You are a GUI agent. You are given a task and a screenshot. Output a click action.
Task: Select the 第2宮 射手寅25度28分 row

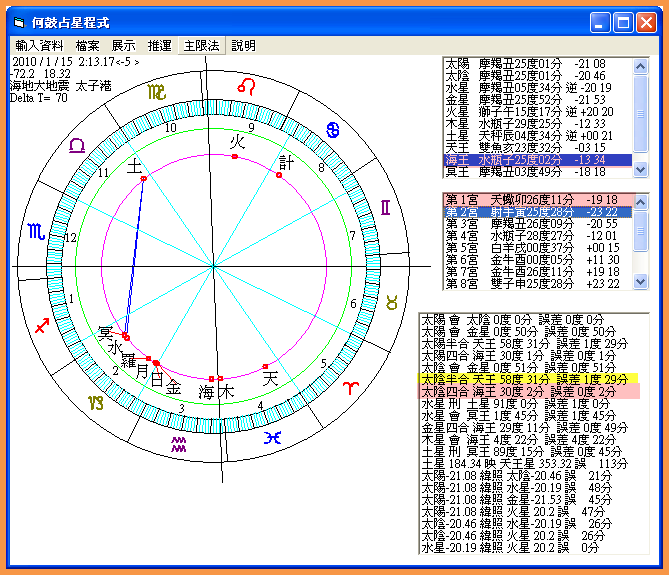[x=538, y=212]
